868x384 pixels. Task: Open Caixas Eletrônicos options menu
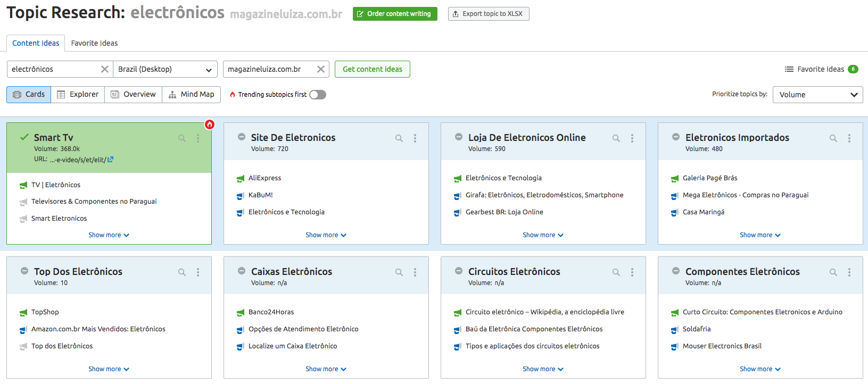415,272
